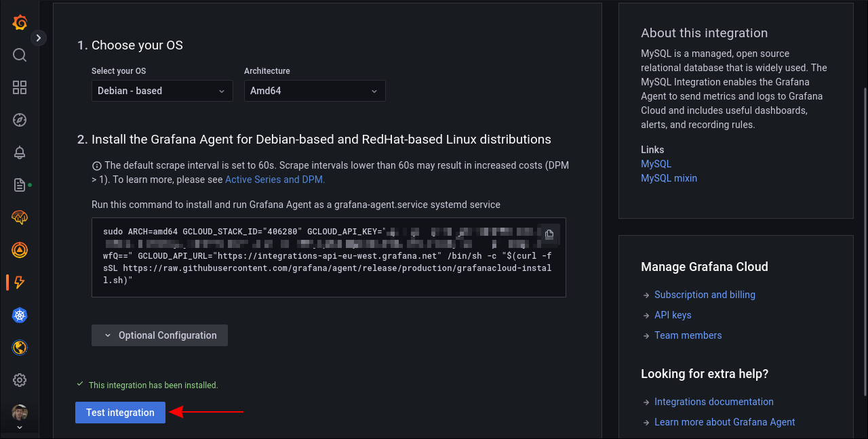This screenshot has height=439, width=868.
Task: Open the Architecture dropdown showing Amd64
Action: click(x=315, y=90)
